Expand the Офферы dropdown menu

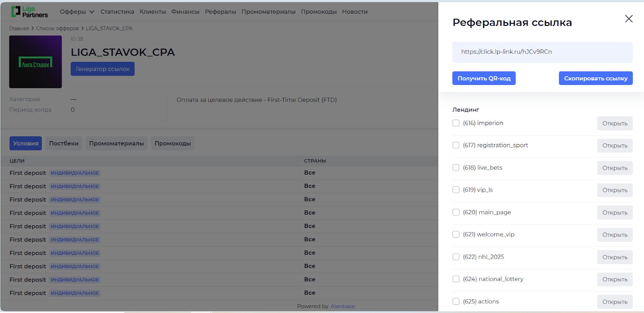[x=77, y=12]
